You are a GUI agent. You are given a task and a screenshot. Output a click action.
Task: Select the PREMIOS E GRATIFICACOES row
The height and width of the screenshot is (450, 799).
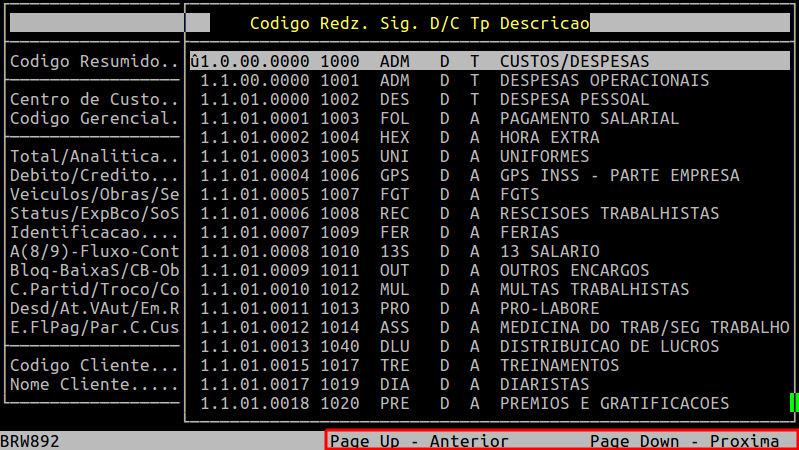point(488,403)
